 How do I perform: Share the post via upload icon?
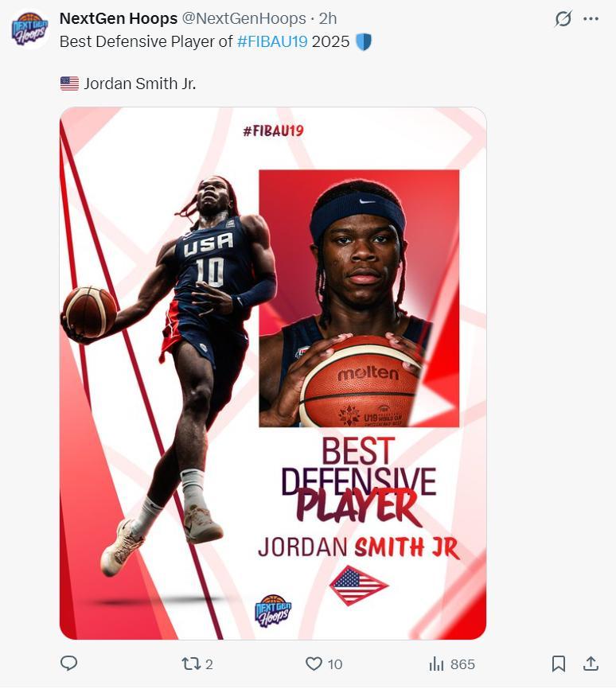coord(591,664)
